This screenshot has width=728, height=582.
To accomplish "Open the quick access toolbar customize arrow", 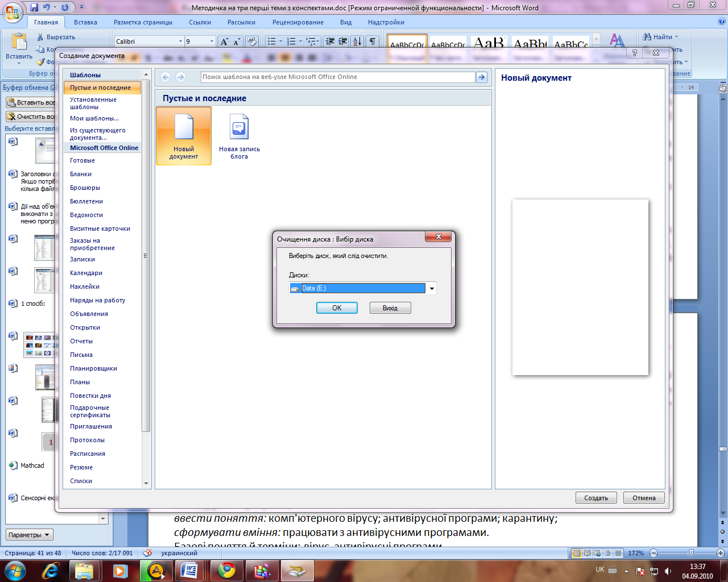I will (x=81, y=7).
